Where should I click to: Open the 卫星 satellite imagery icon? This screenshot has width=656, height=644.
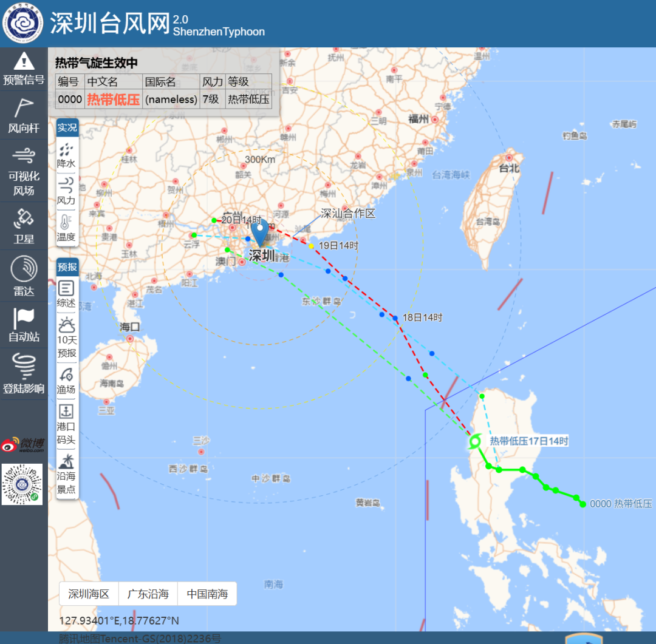[24, 226]
